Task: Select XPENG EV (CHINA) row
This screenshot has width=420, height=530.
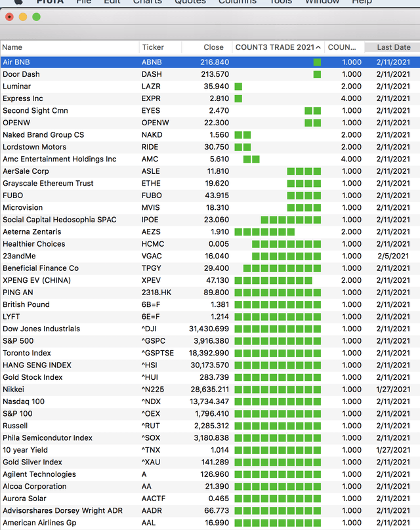Action: (x=210, y=280)
